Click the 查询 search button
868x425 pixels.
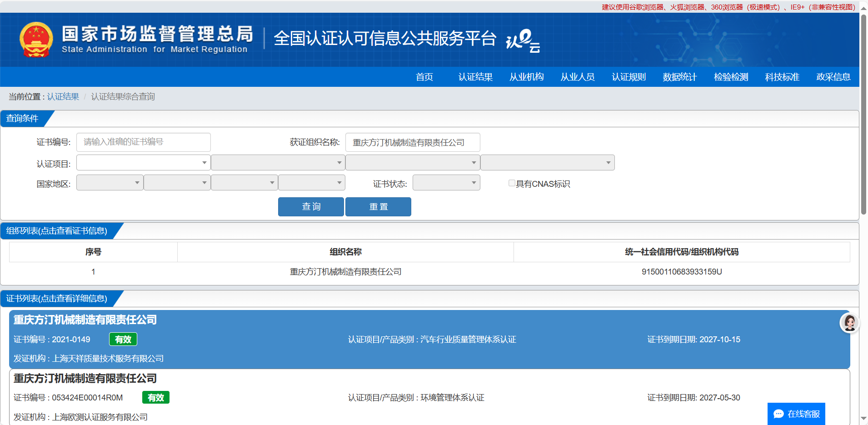[x=311, y=207]
